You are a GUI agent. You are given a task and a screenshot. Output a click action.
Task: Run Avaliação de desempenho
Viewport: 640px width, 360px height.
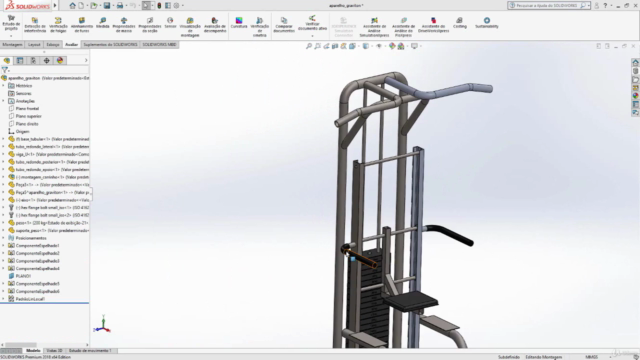[x=215, y=24]
